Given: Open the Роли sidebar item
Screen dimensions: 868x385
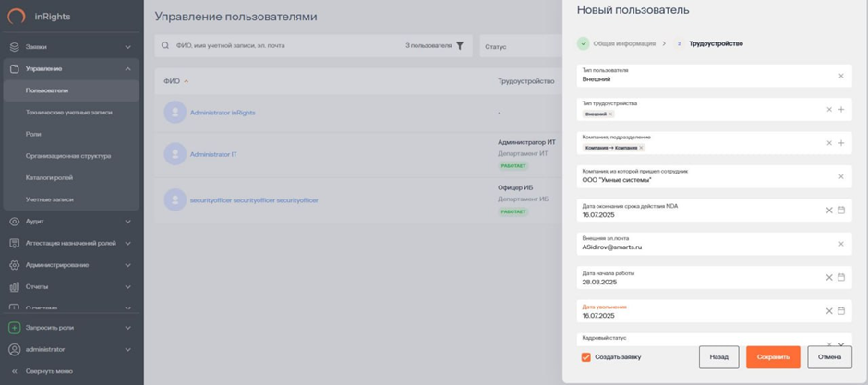Looking at the screenshot, I should coord(33,135).
